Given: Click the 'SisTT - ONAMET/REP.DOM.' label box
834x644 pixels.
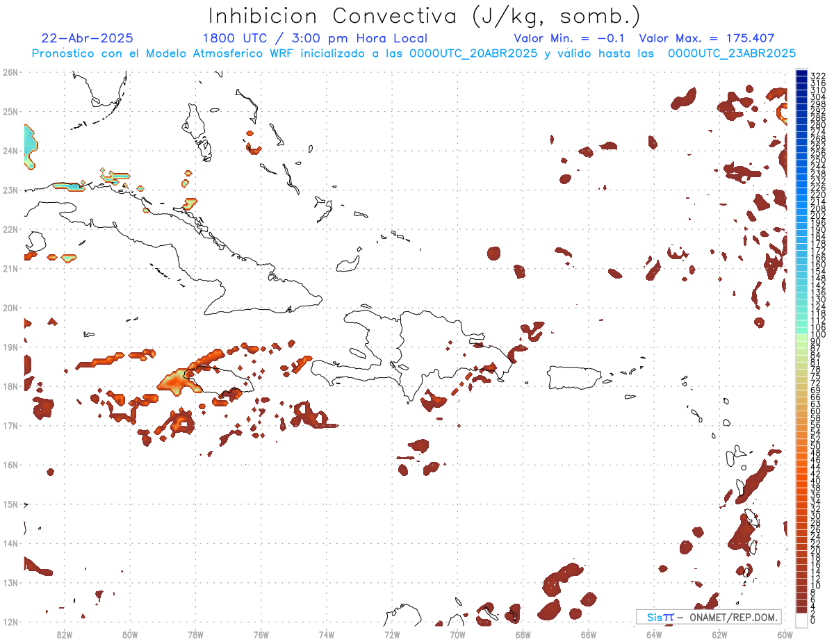Looking at the screenshot, I should tap(708, 617).
